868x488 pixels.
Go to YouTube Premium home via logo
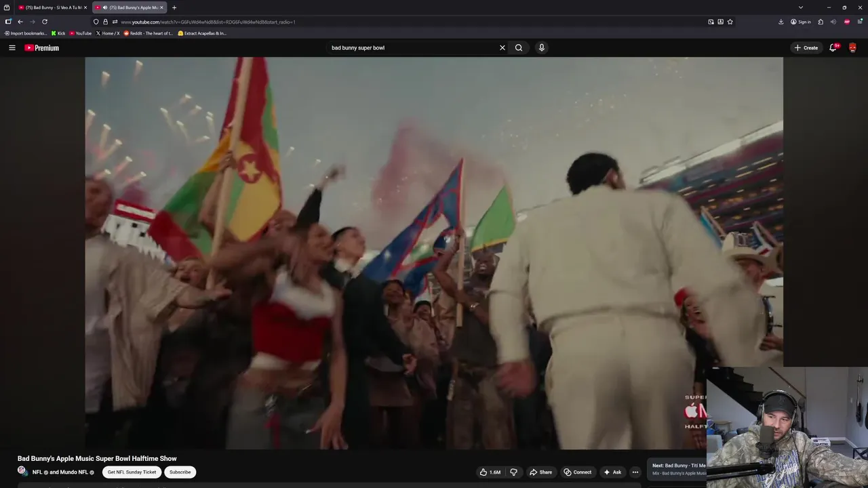(42, 47)
